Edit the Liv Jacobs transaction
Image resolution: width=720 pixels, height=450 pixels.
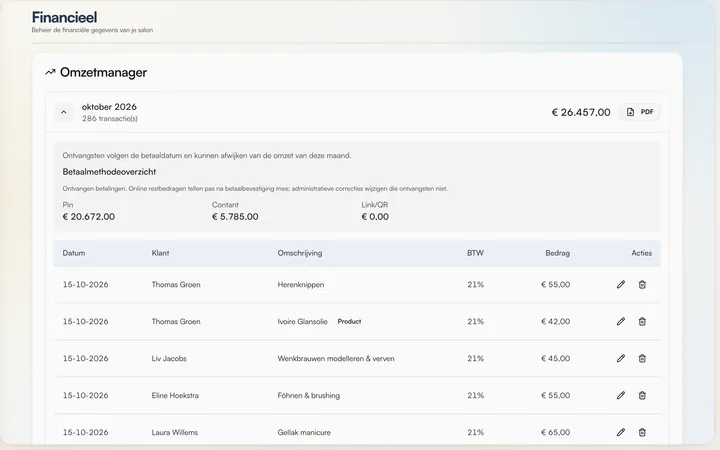[621, 359]
